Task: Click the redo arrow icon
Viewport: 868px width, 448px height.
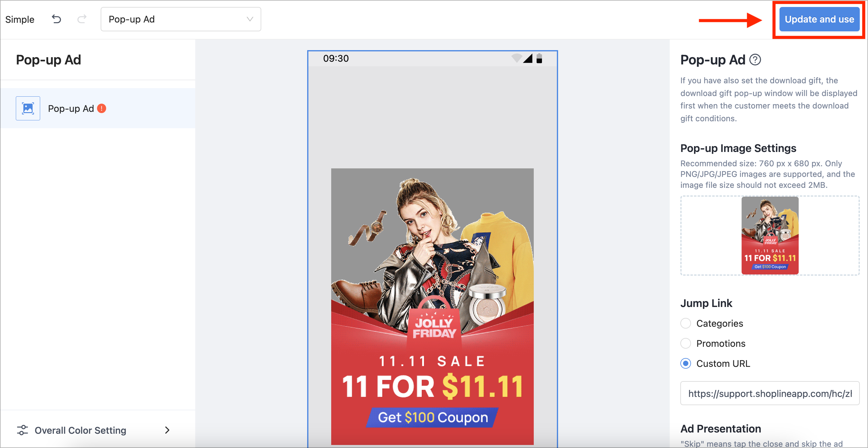Action: 82,19
